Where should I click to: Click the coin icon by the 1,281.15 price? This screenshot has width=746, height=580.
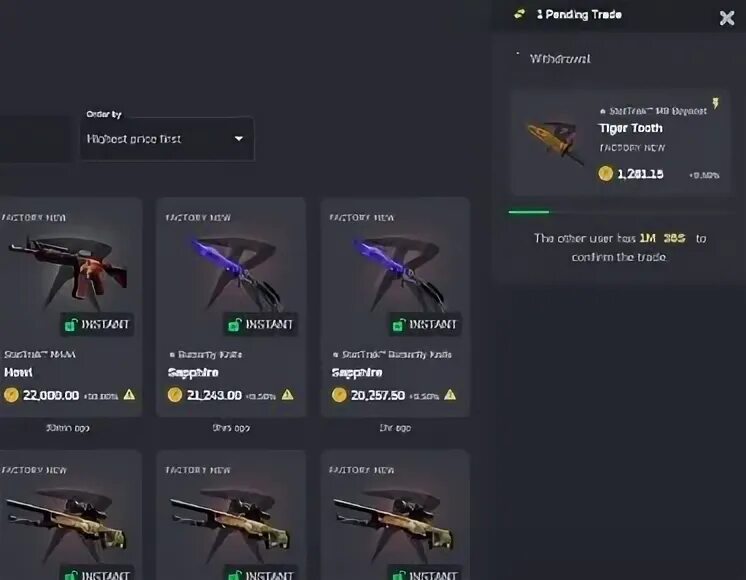tap(605, 173)
